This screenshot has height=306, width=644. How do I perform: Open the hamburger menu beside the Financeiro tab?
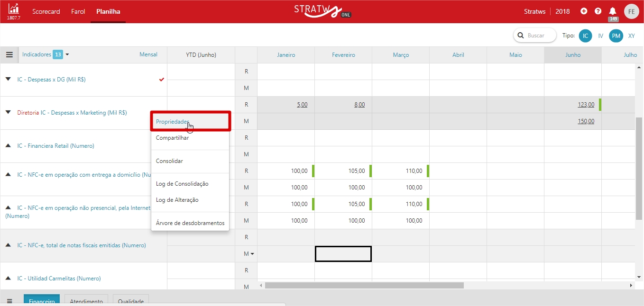(9, 301)
